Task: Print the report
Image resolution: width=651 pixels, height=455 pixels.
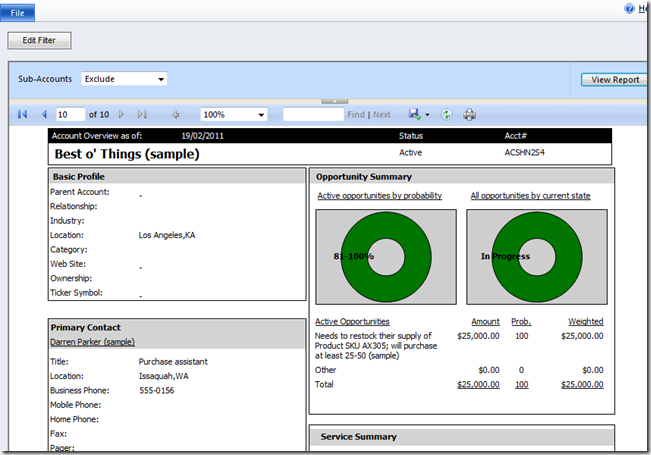Action: click(x=469, y=115)
